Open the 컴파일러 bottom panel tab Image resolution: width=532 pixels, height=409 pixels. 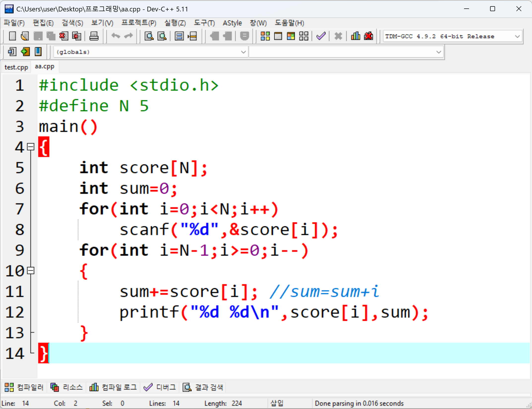[x=24, y=387]
